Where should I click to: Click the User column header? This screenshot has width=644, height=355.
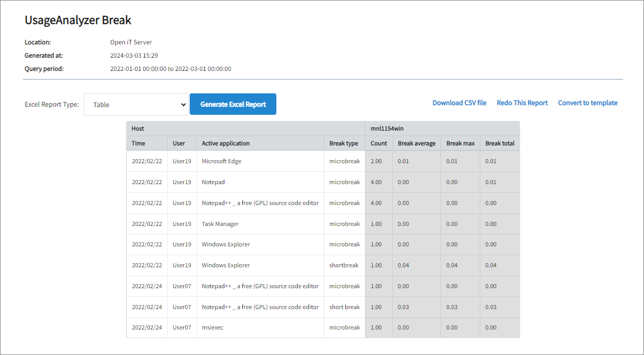pos(179,143)
